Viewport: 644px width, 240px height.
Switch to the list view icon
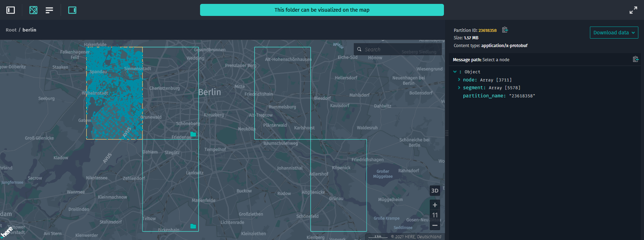(x=49, y=10)
